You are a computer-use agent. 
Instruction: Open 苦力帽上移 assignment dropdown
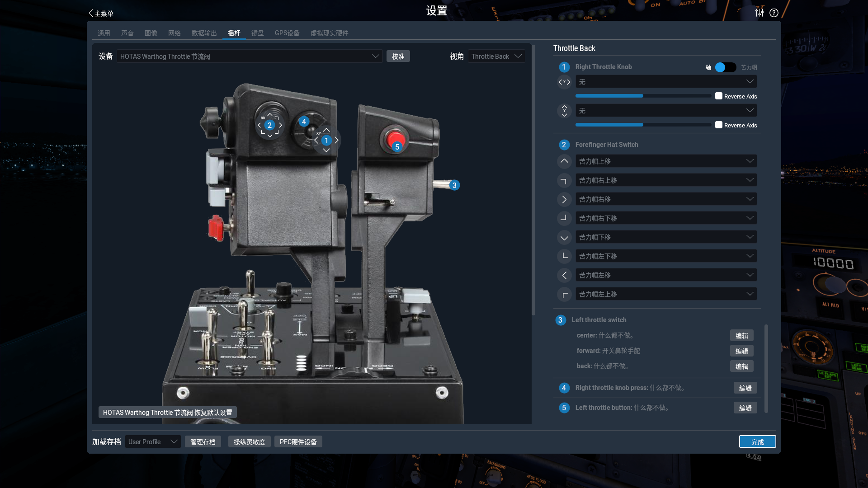[666, 161]
